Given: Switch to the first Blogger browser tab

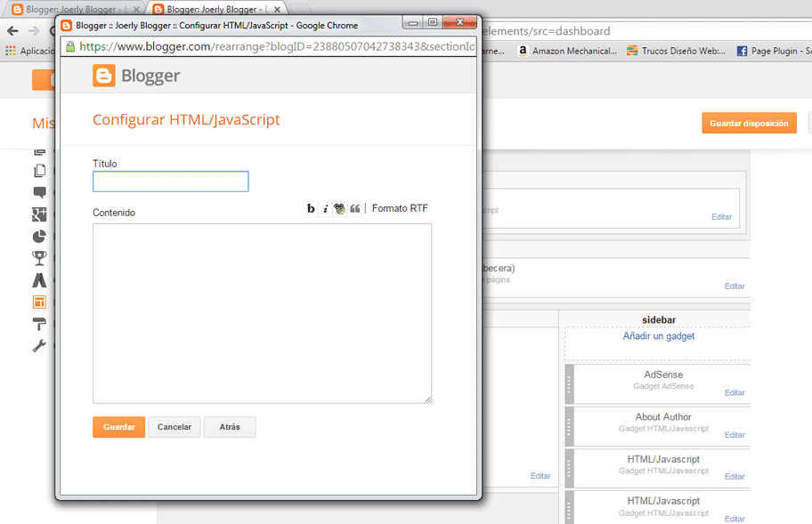Looking at the screenshot, I should coord(77,9).
